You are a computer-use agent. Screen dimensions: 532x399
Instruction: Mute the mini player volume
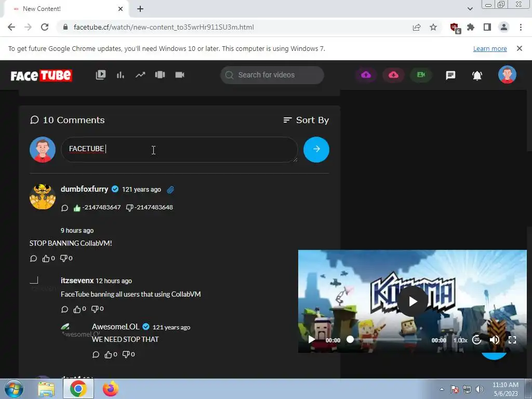pyautogui.click(x=495, y=340)
